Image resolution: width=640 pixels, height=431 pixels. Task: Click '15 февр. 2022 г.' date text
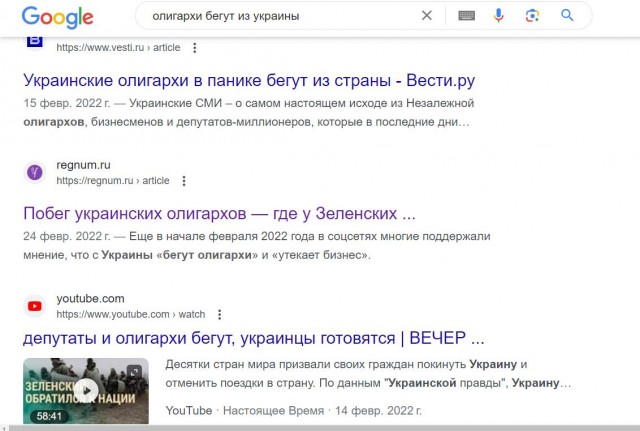click(x=67, y=103)
